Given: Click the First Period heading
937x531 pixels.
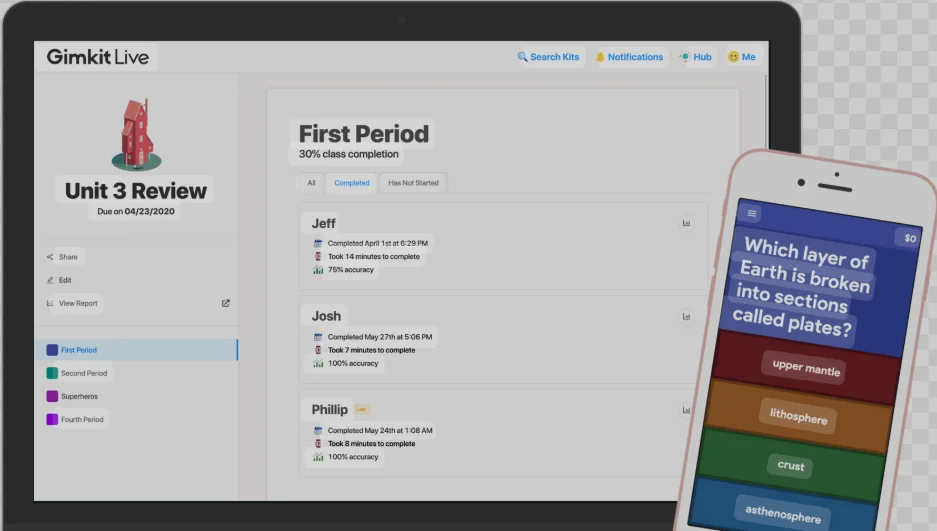Looking at the screenshot, I should (x=364, y=134).
